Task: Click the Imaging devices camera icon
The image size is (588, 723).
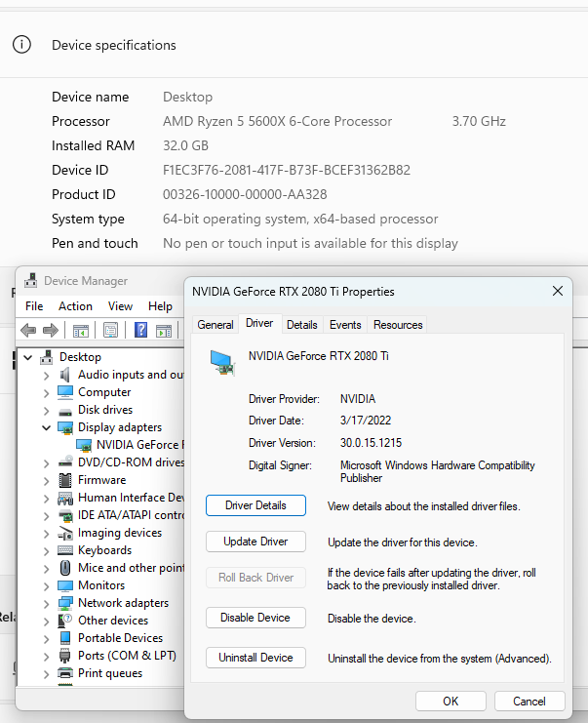Action: (x=65, y=534)
